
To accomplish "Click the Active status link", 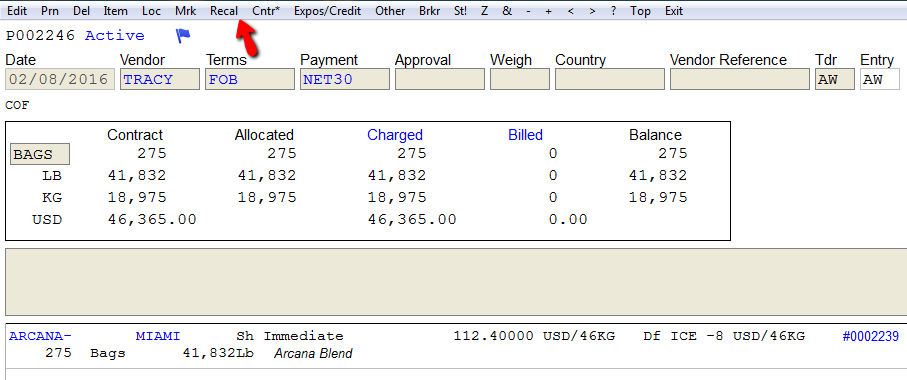I will pyautogui.click(x=115, y=36).
